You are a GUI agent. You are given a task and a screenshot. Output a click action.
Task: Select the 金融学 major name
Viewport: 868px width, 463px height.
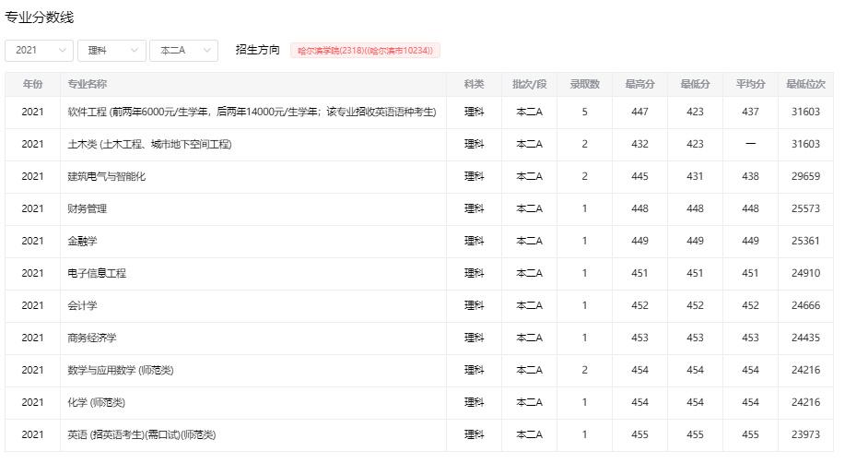point(82,241)
